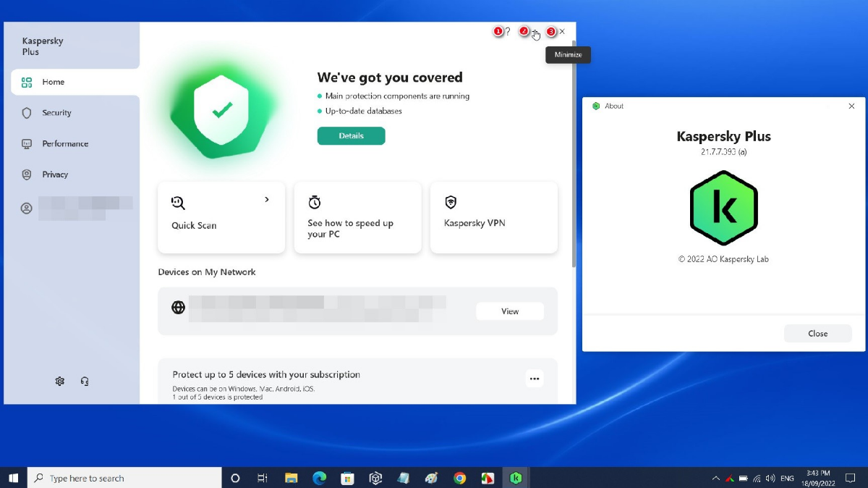This screenshot has height=488, width=868.
Task: Click View in Devices on My Network
Action: coord(510,311)
